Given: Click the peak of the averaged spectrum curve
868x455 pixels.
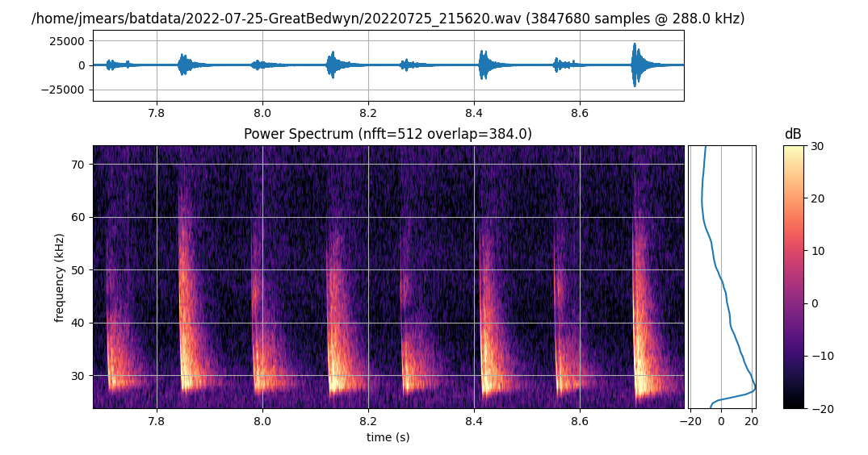Looking at the screenshot, I should coord(754,389).
